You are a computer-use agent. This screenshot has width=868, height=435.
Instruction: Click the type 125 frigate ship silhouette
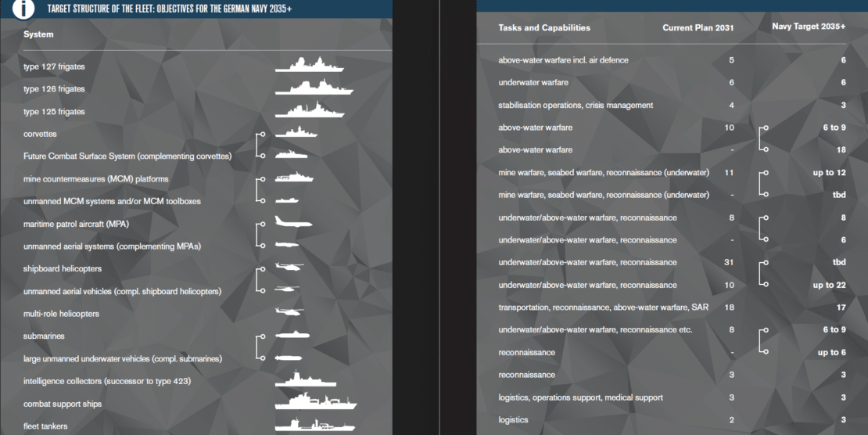309,110
